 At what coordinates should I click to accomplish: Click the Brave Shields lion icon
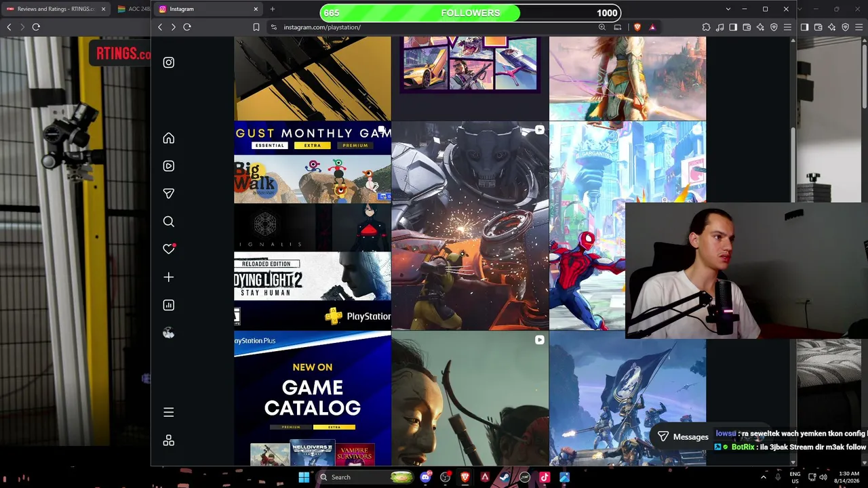pyautogui.click(x=637, y=27)
